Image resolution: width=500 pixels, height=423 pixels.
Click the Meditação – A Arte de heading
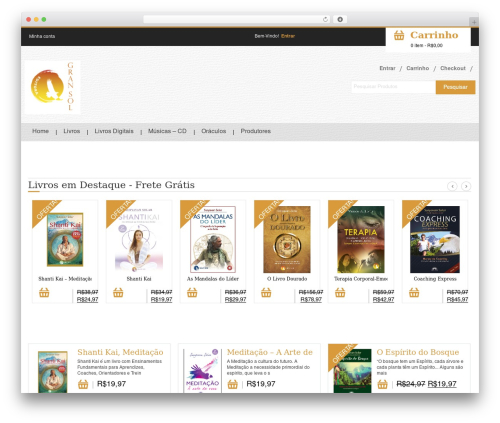tap(270, 352)
